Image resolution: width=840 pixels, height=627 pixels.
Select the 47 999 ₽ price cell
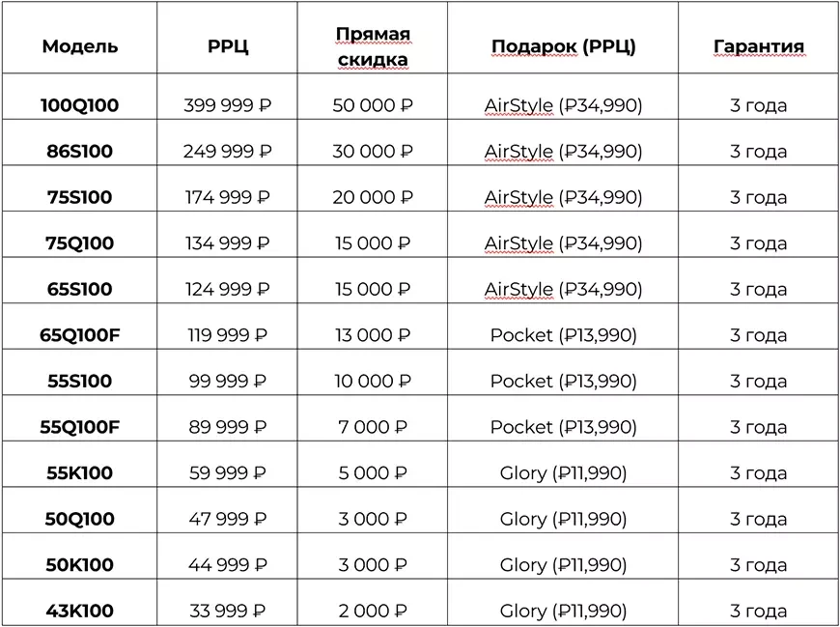(228, 519)
